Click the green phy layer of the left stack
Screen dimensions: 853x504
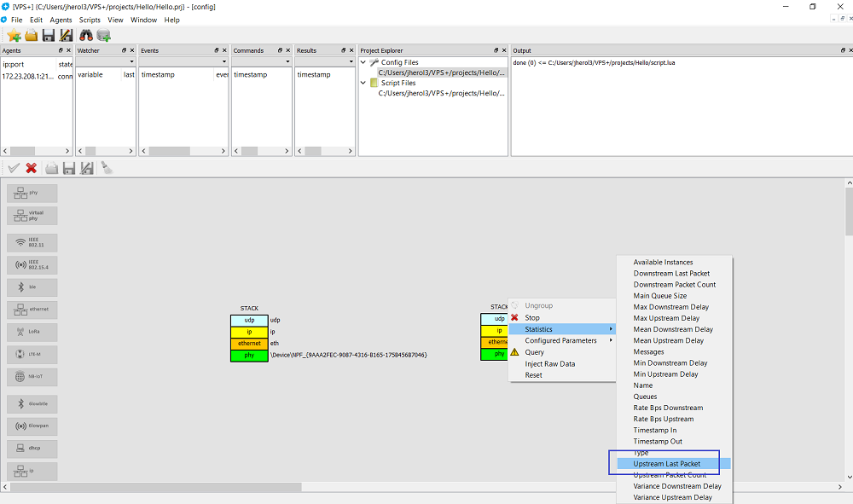(249, 355)
